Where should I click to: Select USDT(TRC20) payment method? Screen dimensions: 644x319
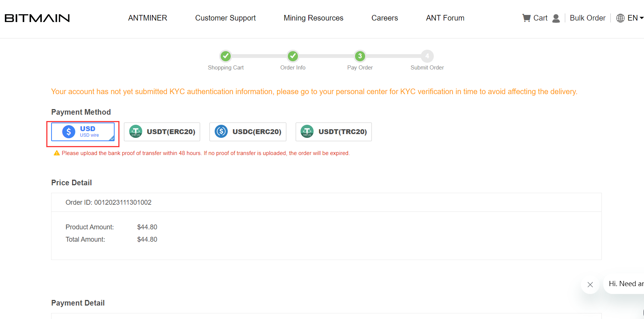334,132
